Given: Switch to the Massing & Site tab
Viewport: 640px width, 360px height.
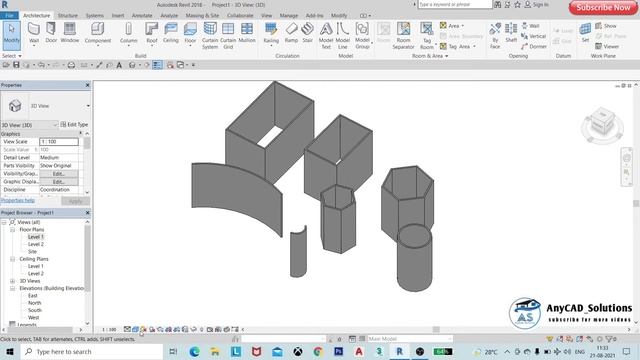Looking at the screenshot, I should (202, 16).
